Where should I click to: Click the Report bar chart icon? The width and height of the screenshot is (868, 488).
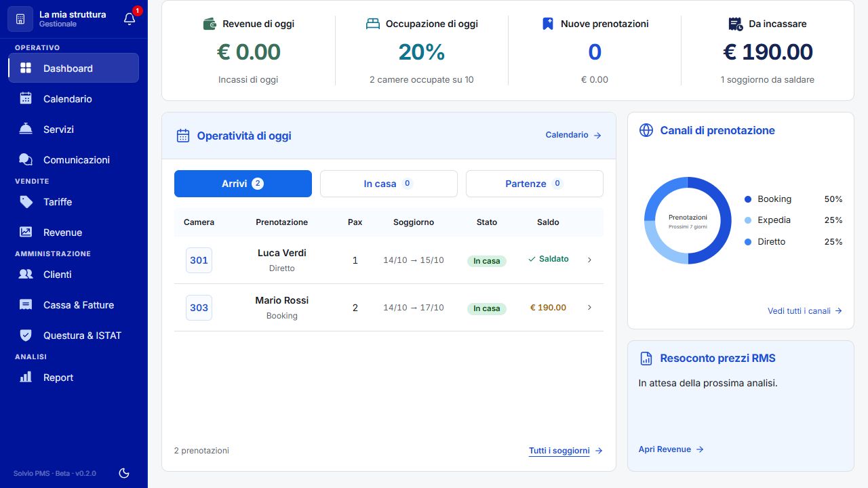[x=26, y=378]
